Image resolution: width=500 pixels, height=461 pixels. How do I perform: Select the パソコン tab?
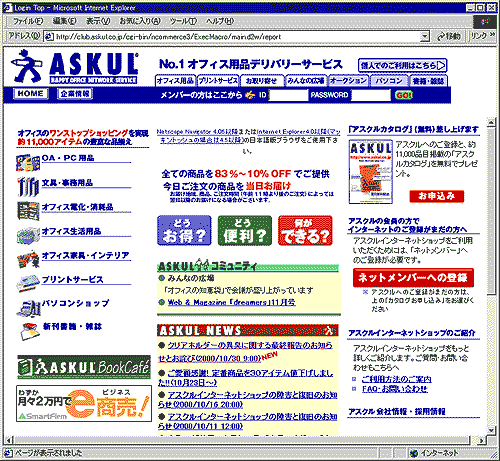coord(389,81)
